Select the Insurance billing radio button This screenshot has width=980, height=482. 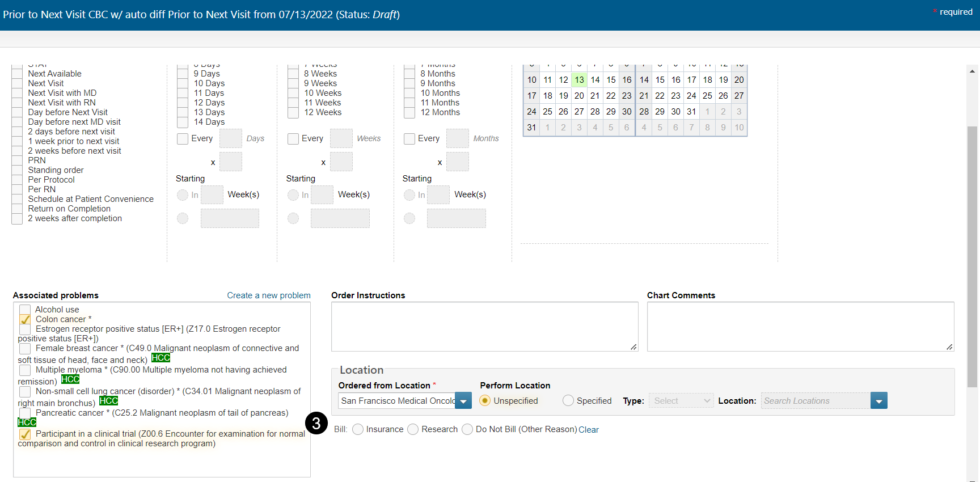[x=358, y=430]
